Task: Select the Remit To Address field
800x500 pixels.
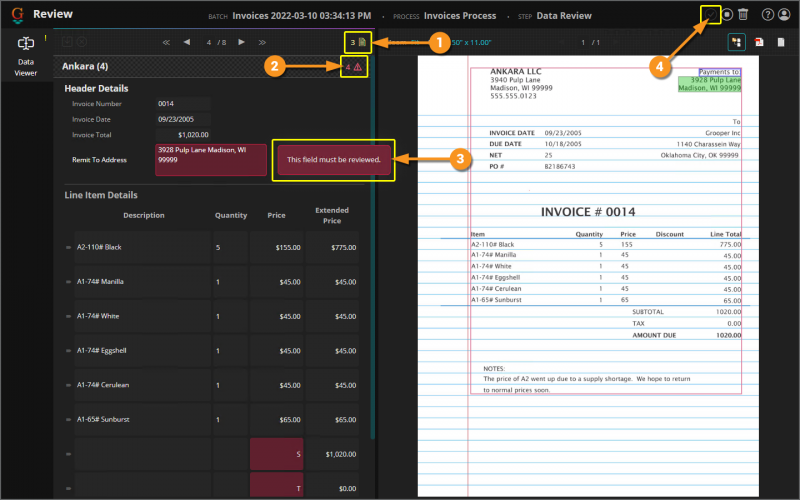Action: pos(210,159)
